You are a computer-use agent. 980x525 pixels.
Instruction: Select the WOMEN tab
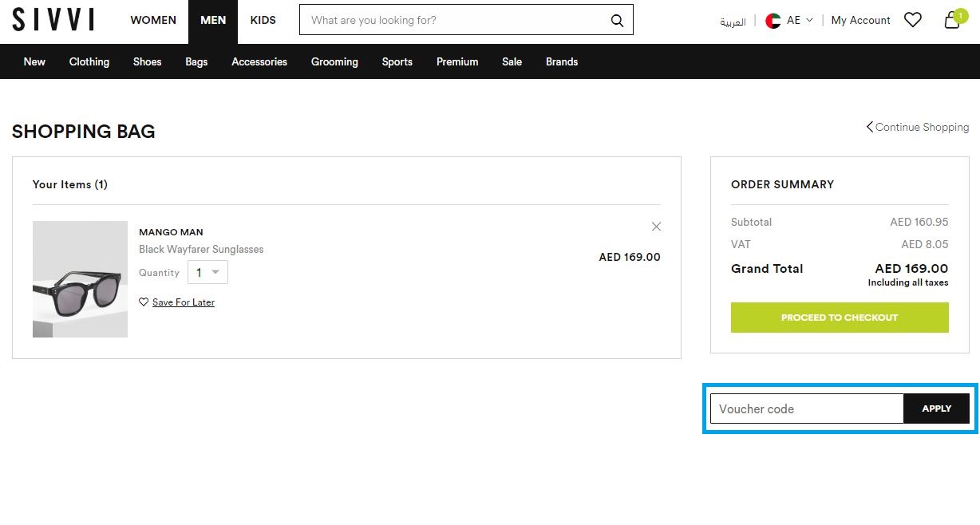(153, 20)
